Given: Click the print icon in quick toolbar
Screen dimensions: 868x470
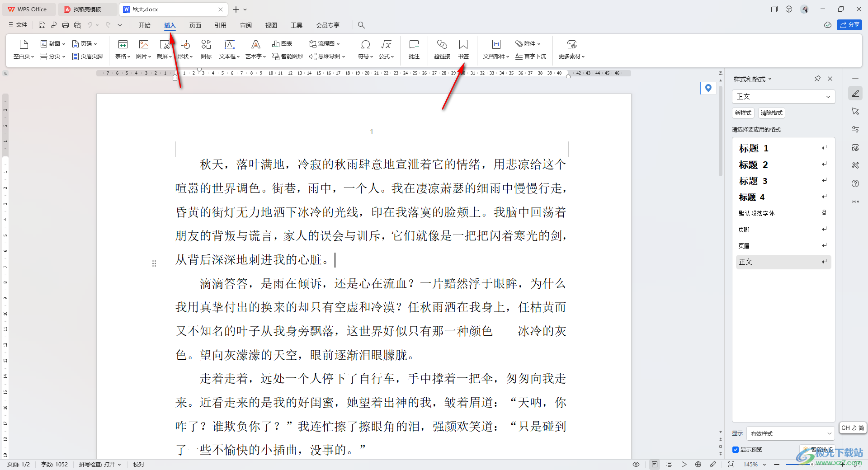Looking at the screenshot, I should pyautogui.click(x=66, y=25).
